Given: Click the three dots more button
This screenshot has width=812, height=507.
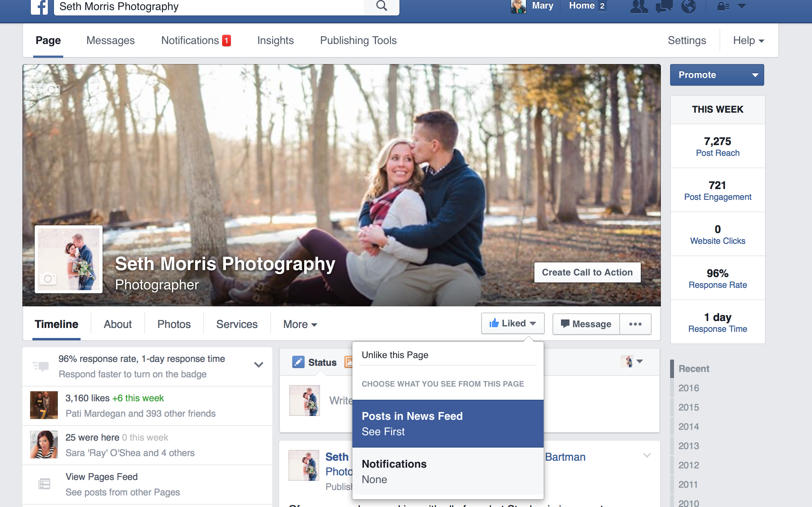Looking at the screenshot, I should 635,324.
